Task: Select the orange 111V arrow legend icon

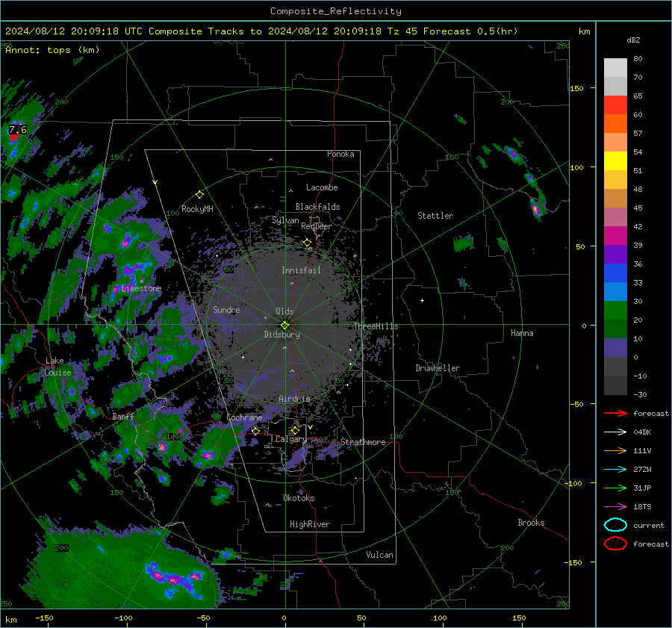Action: 615,450
